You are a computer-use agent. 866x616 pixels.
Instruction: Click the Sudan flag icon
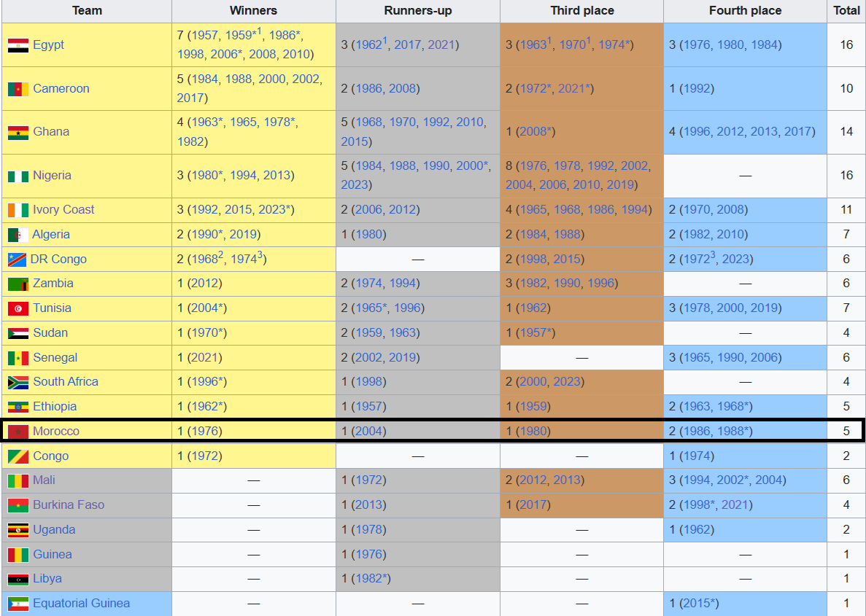click(18, 333)
